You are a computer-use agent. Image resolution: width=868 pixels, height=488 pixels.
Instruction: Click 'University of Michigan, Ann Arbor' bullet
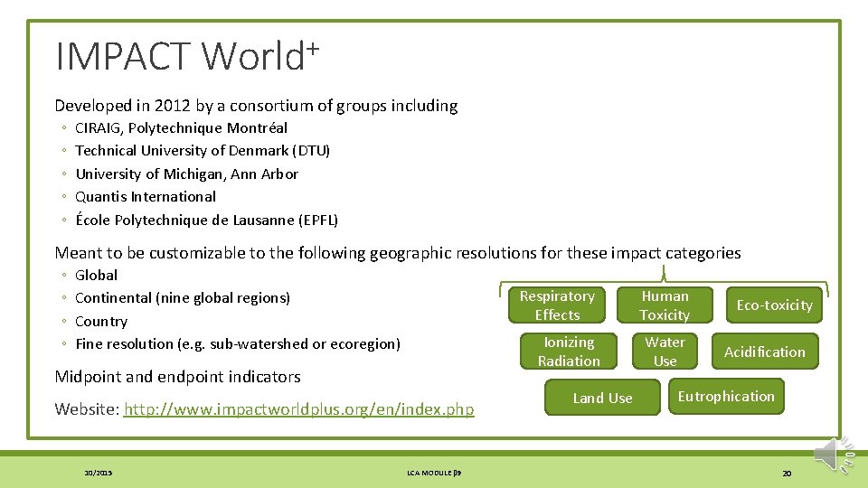(x=186, y=174)
